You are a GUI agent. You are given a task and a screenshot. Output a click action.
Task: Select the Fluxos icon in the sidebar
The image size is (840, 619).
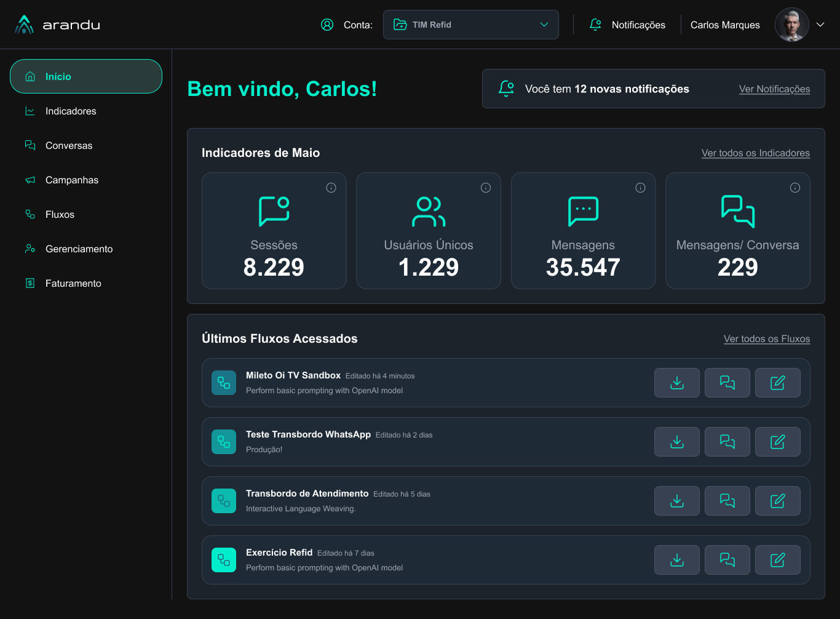[x=30, y=214]
